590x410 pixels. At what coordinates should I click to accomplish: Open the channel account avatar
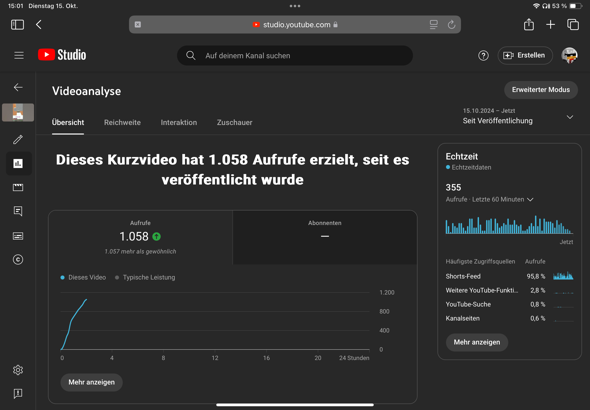(569, 56)
